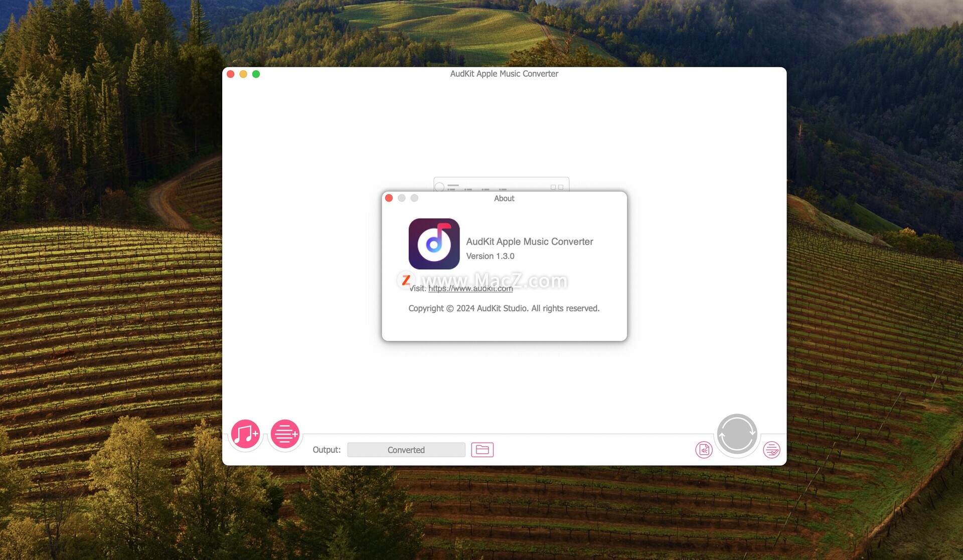The height and width of the screenshot is (560, 963).
Task: Open the output folder browse icon
Action: 482,450
